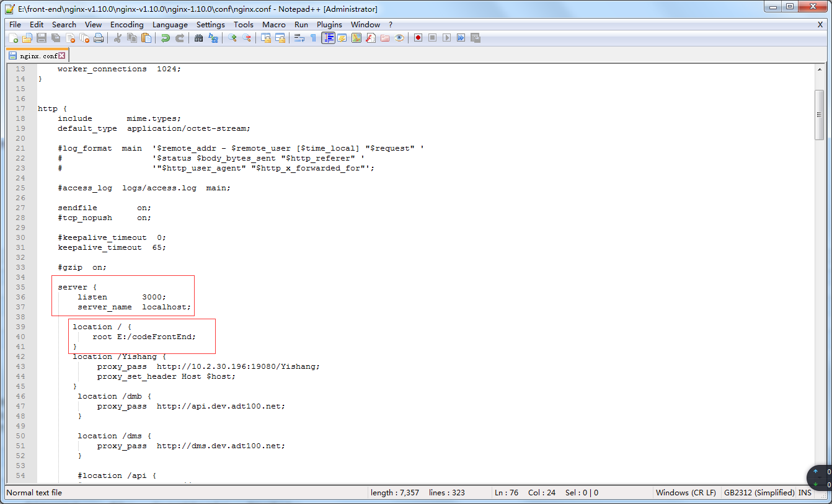The width and height of the screenshot is (832, 504).
Task: Click the 'location /dms {' line
Action: tap(115, 436)
